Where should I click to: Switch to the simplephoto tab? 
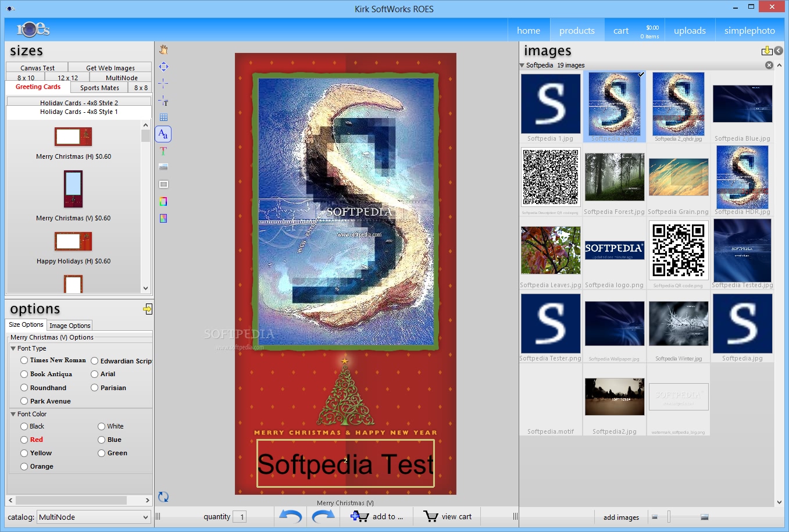749,31
